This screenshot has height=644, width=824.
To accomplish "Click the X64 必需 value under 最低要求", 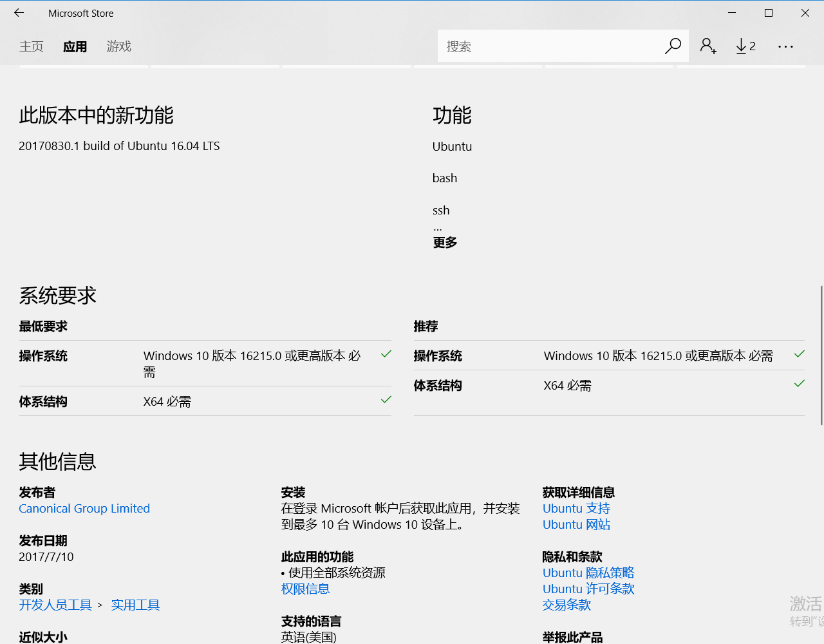I will pyautogui.click(x=167, y=402).
